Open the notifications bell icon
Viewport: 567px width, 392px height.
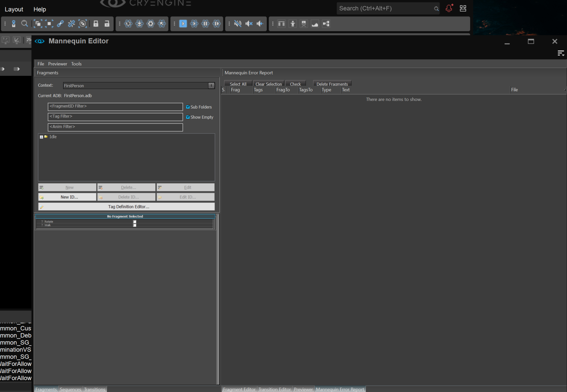coord(449,8)
